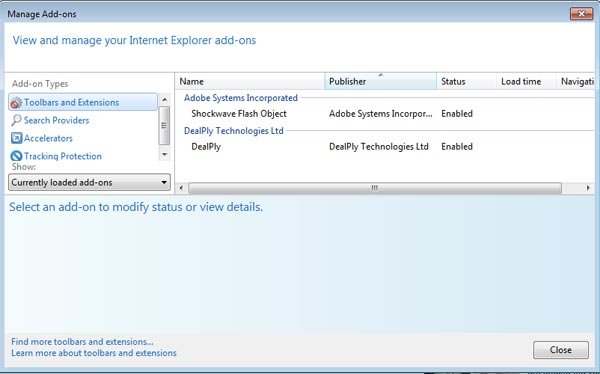Click the Toolbars and Extensions gear icon
Screen dimensions: 600x374
click(16, 103)
